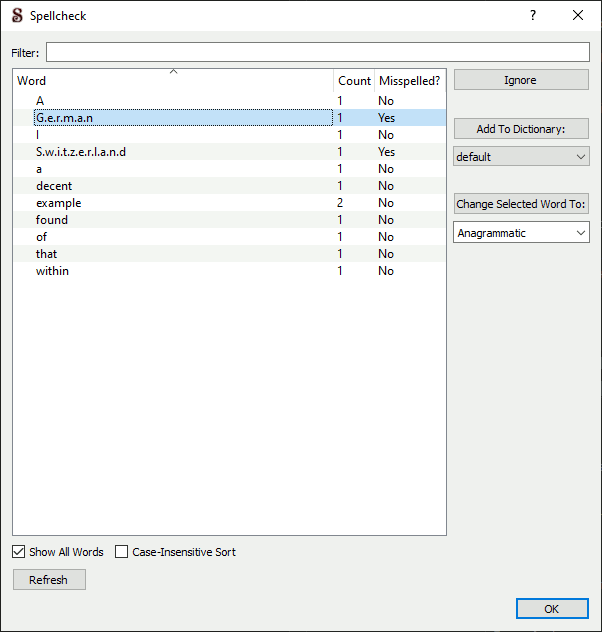This screenshot has height=632, width=602.
Task: Select the "within" word row
Action: click(53, 271)
